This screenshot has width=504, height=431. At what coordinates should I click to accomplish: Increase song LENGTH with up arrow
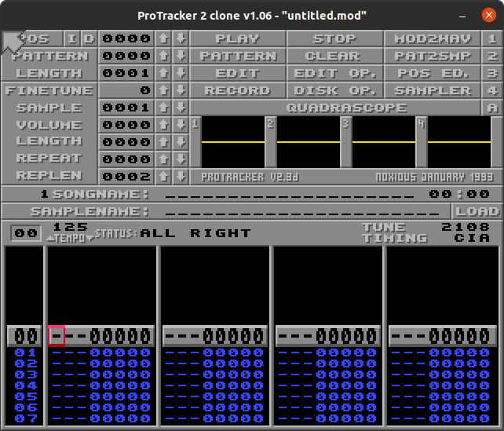click(163, 73)
